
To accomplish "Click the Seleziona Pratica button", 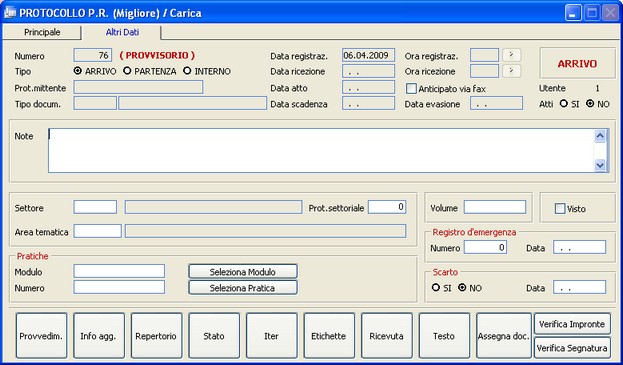I will point(243,288).
